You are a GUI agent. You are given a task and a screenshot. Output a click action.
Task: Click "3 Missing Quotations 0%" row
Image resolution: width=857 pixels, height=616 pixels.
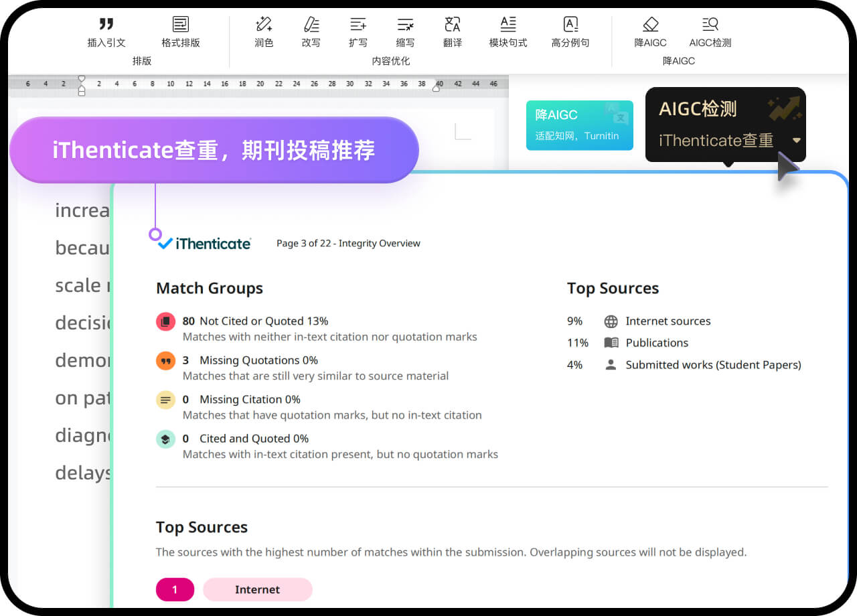click(250, 360)
